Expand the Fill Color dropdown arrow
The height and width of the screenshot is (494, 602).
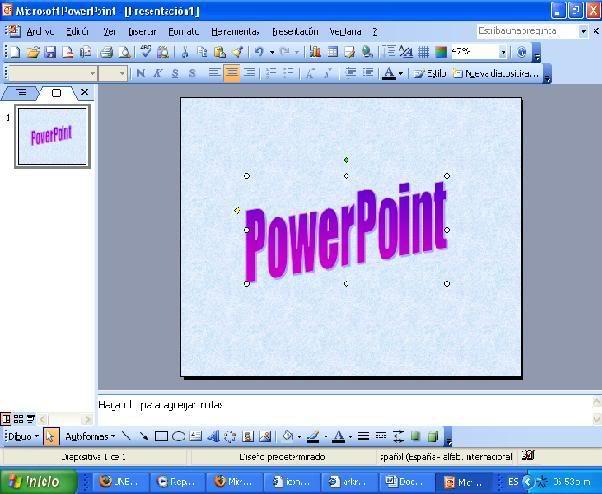(299, 436)
